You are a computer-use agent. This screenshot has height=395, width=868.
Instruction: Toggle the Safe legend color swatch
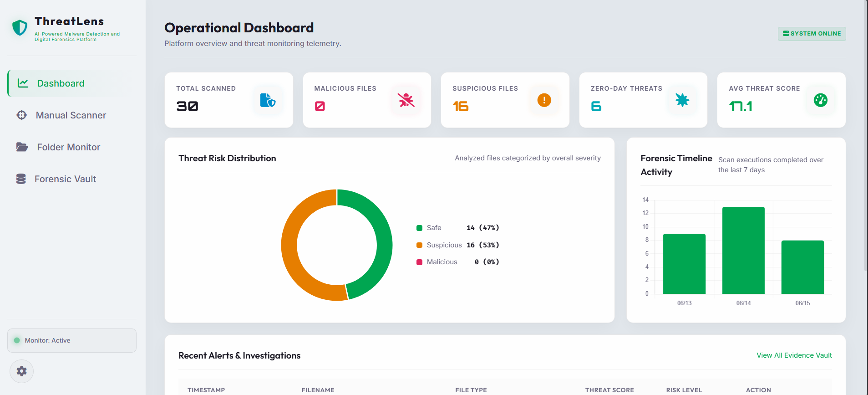[x=419, y=228]
